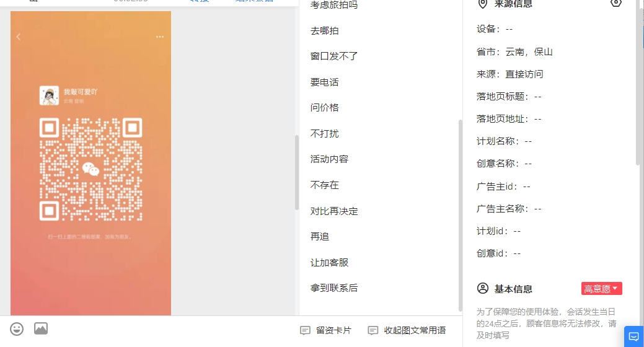
Task: Click the WeChat avatar in QR image
Action: [x=49, y=95]
